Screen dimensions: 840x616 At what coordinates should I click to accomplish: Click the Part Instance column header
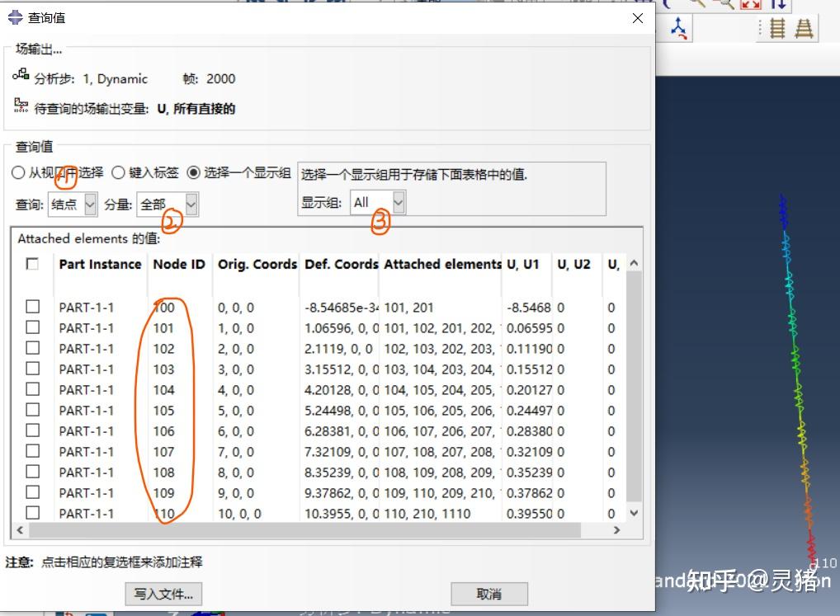pyautogui.click(x=100, y=265)
